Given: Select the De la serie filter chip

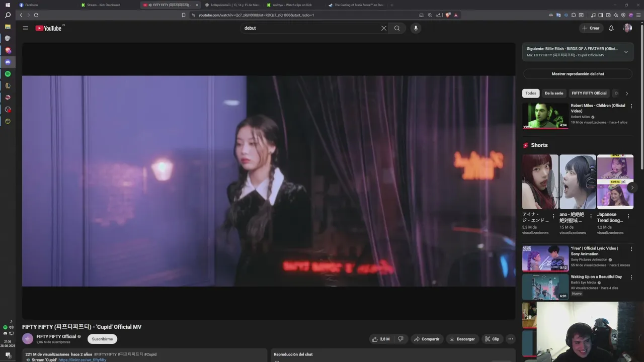Looking at the screenshot, I should (554, 93).
